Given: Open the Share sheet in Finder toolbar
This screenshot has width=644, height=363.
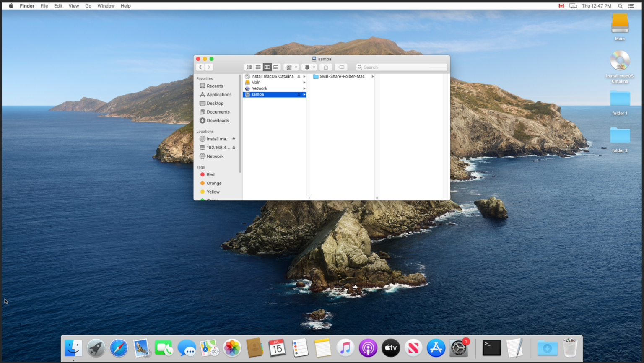Looking at the screenshot, I should point(325,67).
